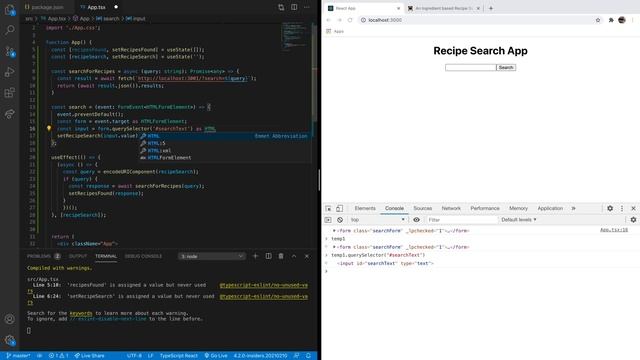
Task: Click the feedback icon in the status bar
Action: point(297,356)
